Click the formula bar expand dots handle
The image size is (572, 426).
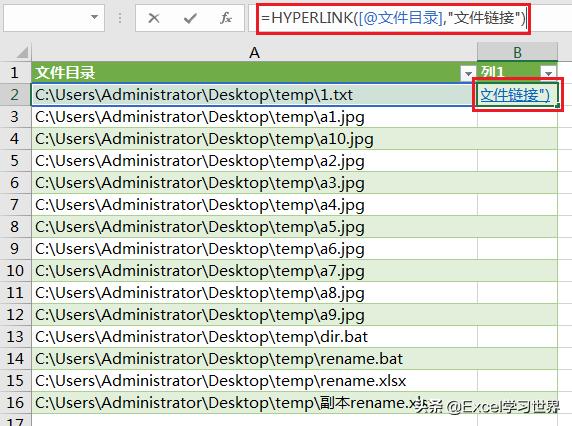tap(120, 18)
